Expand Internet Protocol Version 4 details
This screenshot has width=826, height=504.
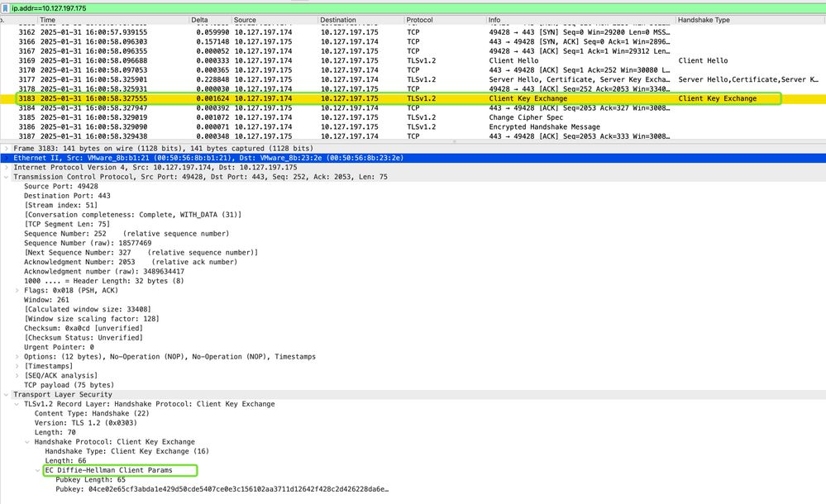[x=7, y=167]
